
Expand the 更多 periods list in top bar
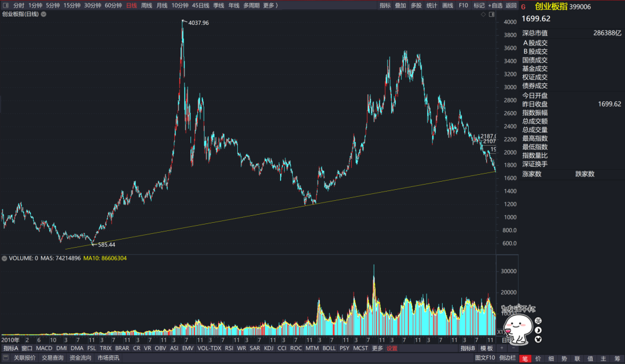(x=270, y=5)
